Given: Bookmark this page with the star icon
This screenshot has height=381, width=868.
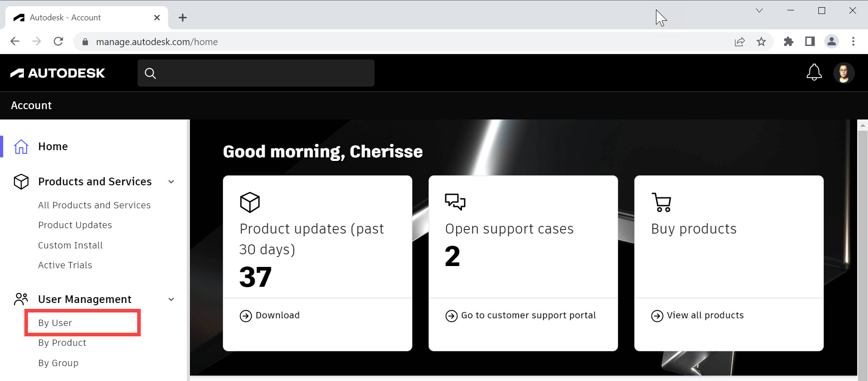Looking at the screenshot, I should (x=761, y=42).
